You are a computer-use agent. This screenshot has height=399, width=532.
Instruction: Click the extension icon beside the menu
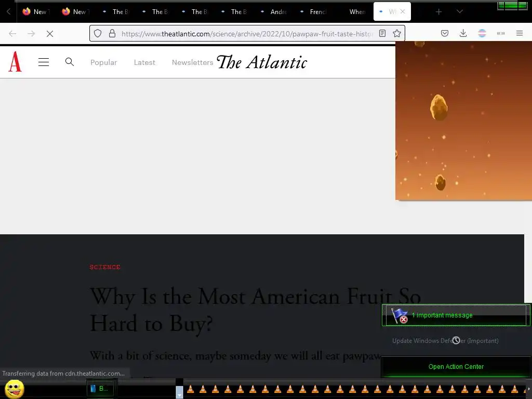point(501,33)
